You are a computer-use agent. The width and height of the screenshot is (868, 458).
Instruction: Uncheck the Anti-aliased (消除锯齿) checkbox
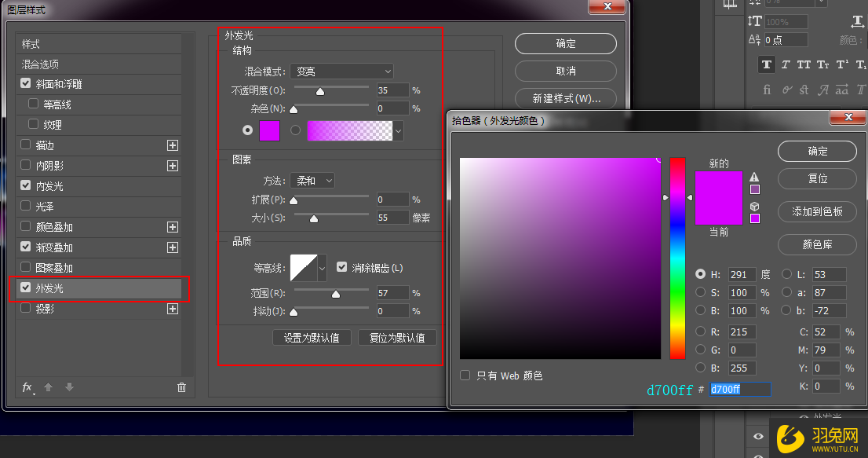coord(341,267)
